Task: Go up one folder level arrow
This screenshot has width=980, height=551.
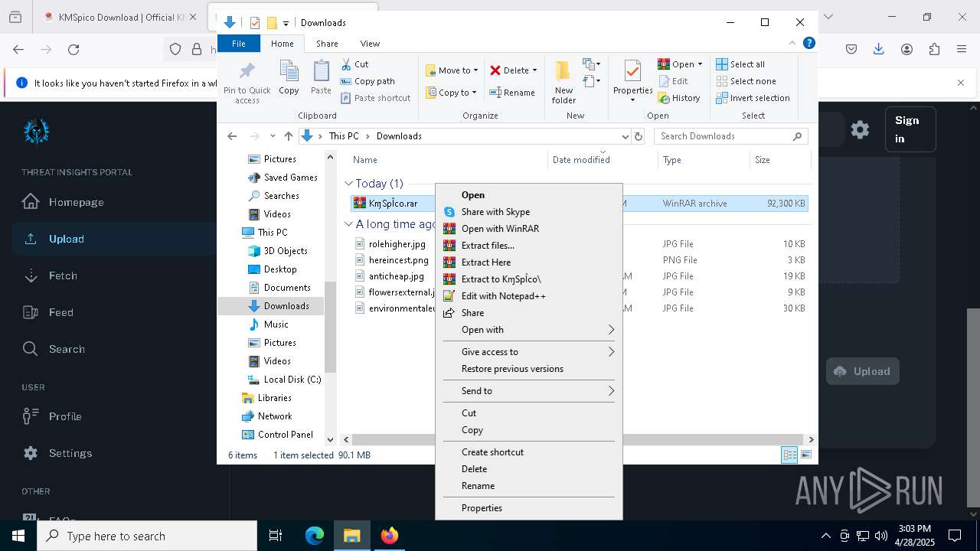Action: click(x=289, y=136)
